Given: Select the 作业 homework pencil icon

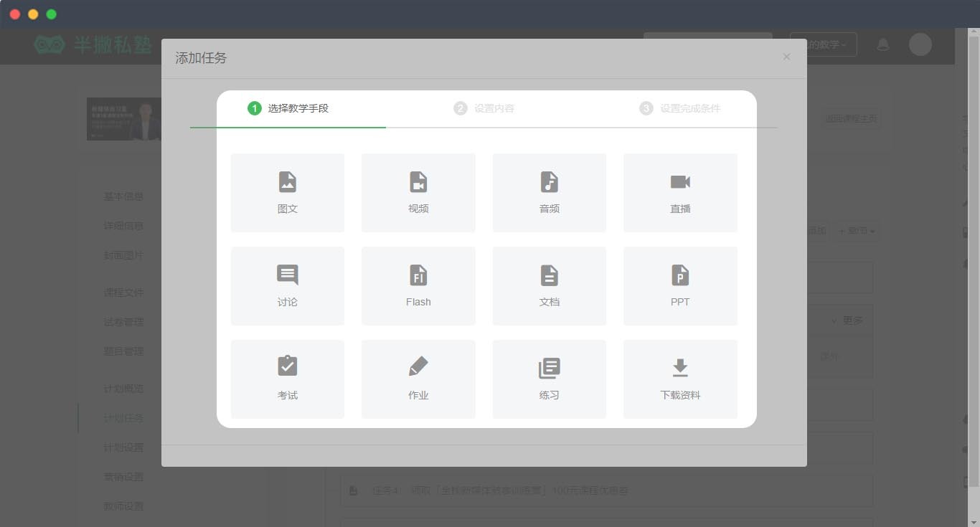Looking at the screenshot, I should (418, 366).
